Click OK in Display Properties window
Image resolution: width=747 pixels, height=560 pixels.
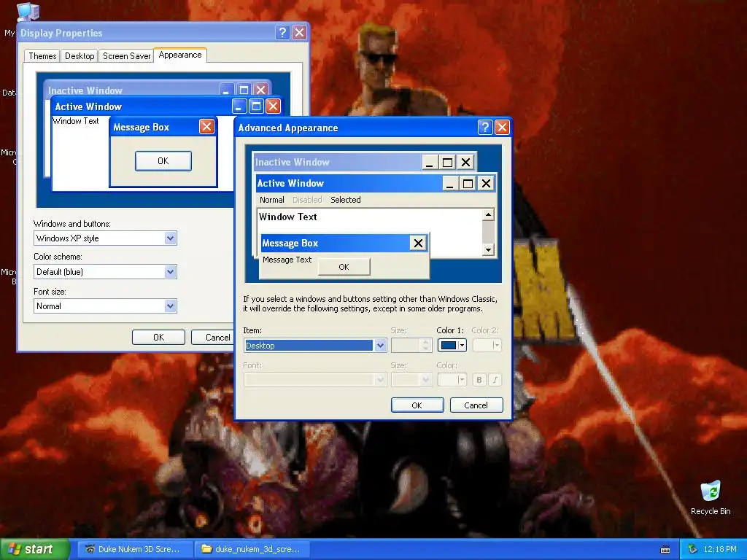coord(158,337)
